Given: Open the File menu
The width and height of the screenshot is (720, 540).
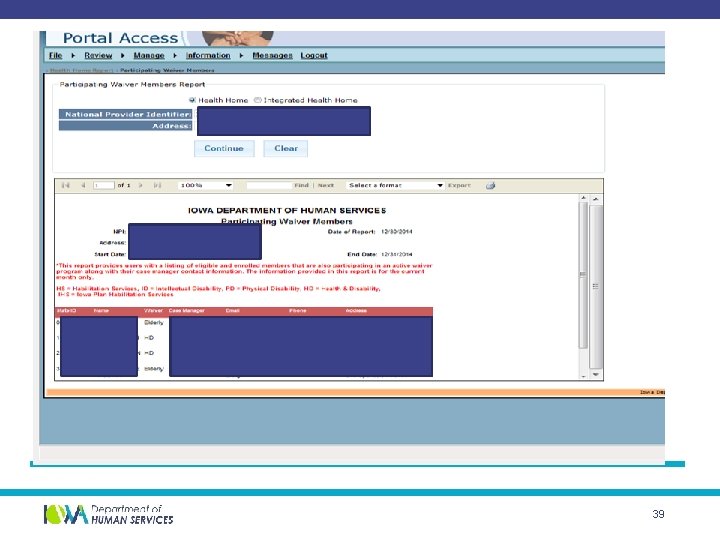Looking at the screenshot, I should 55,55.
